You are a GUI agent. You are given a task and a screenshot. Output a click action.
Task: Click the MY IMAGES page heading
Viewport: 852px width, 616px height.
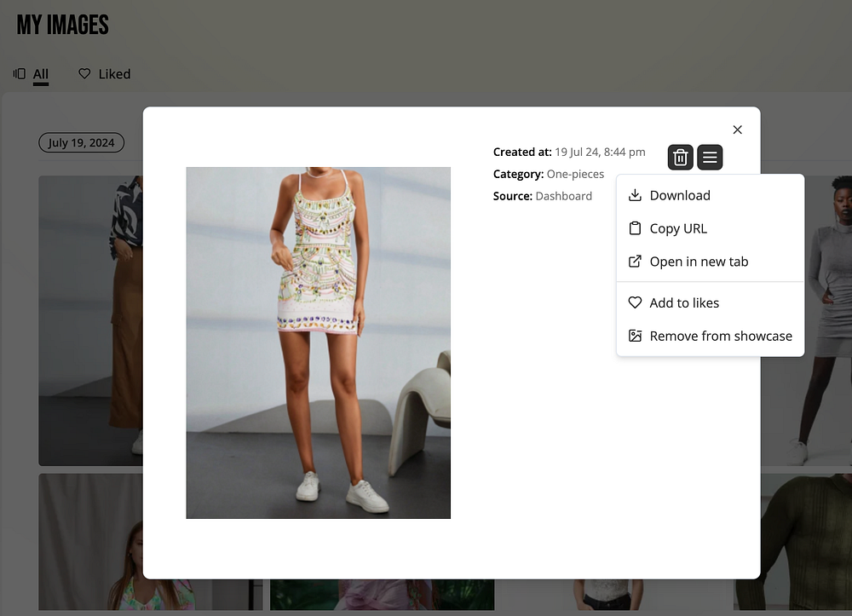(62, 25)
